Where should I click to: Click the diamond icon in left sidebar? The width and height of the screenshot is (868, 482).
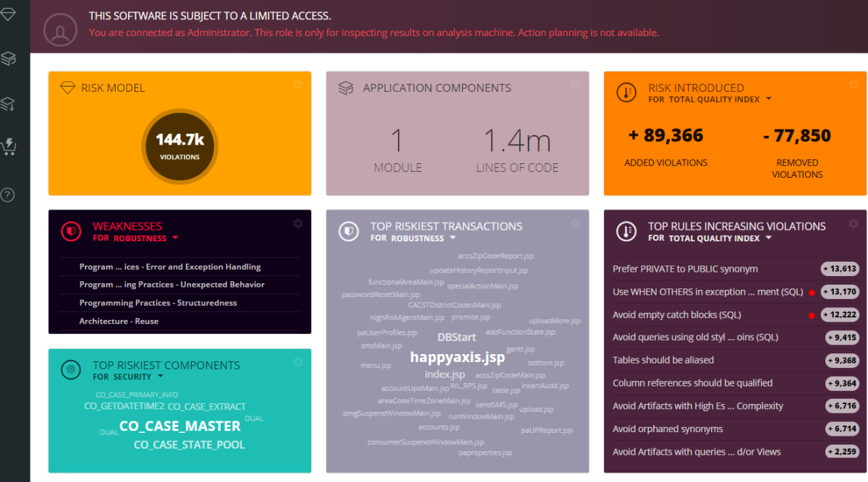[x=8, y=14]
